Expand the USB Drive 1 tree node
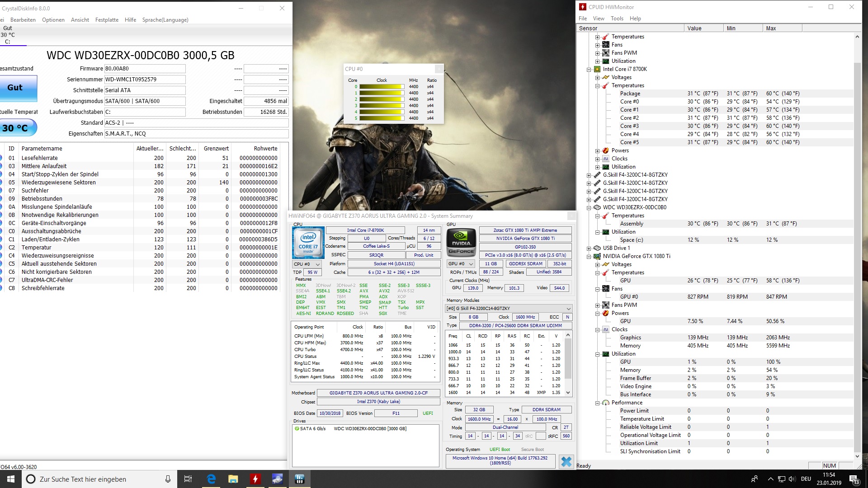The height and width of the screenshot is (488, 868). (x=589, y=249)
